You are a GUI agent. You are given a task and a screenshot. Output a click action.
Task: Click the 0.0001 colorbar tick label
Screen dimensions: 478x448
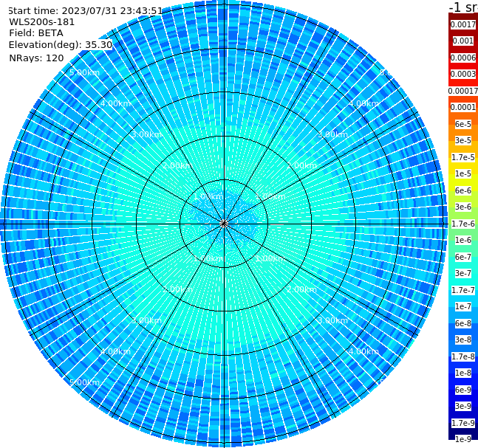pyautogui.click(x=463, y=107)
